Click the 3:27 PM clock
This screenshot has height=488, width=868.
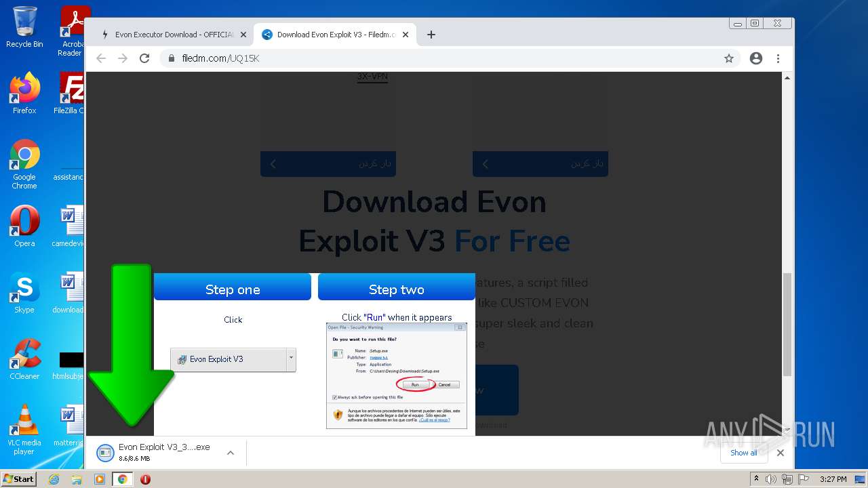[x=833, y=479]
